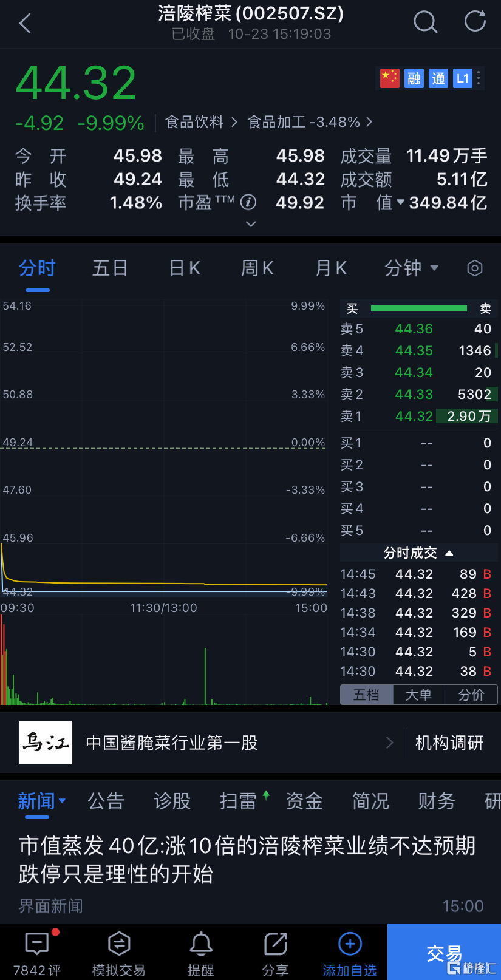The width and height of the screenshot is (501, 980).
Task: Open the 财务 financials tab
Action: [x=437, y=801]
